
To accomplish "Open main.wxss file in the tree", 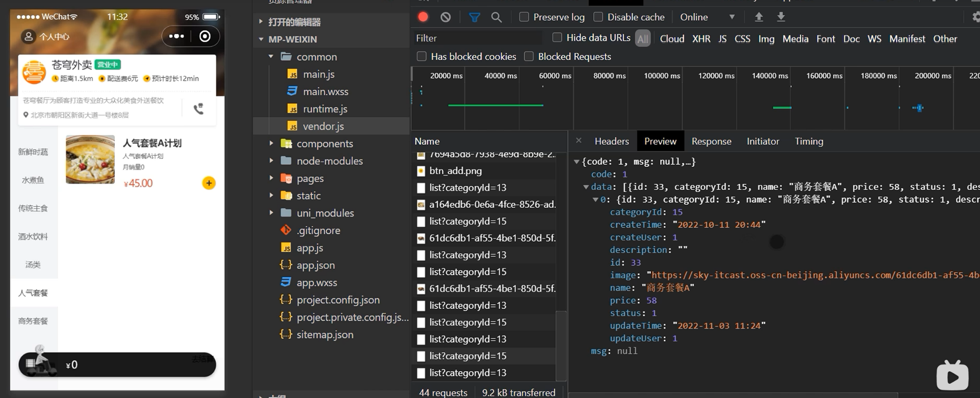I will 325,91.
